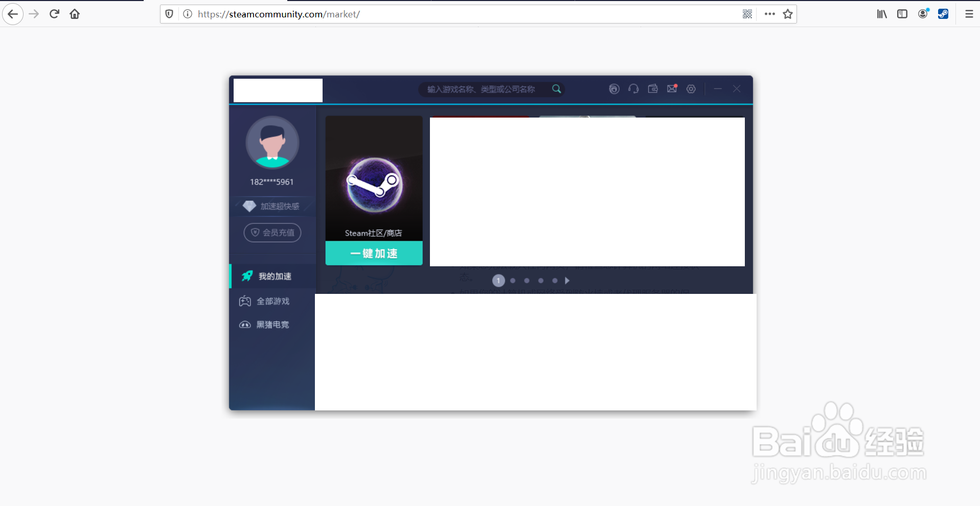Click the next page arrow

[x=567, y=281]
